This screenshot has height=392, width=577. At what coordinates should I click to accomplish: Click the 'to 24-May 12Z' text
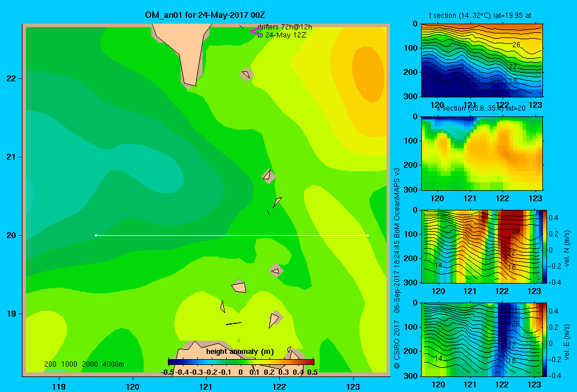pos(282,35)
